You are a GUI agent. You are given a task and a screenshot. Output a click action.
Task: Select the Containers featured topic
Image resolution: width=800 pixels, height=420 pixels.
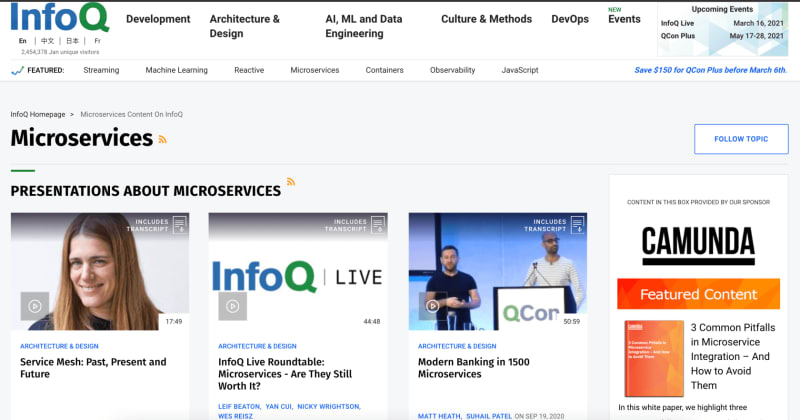coord(384,70)
